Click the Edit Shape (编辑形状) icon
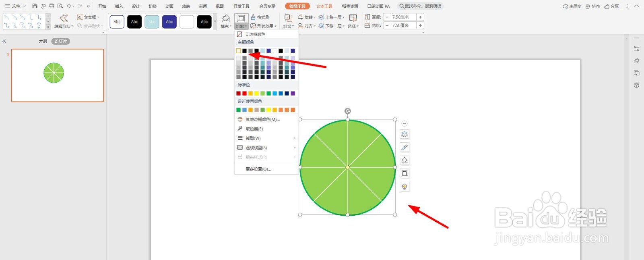Screen dimensions: 644x260 coord(64,18)
